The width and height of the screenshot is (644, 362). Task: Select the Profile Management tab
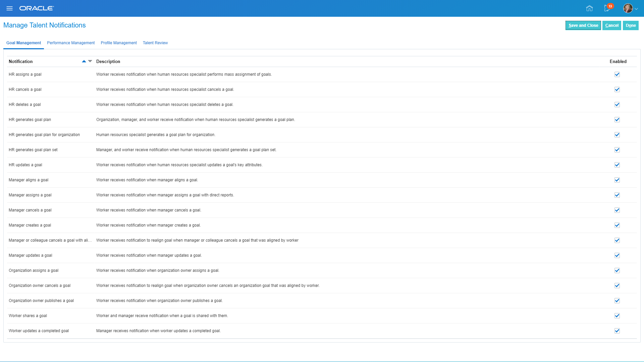click(118, 43)
